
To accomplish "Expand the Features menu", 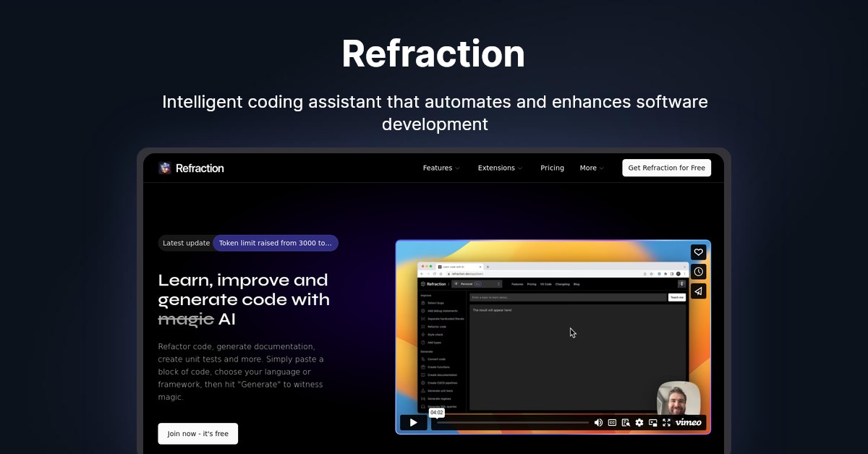I will 441,168.
